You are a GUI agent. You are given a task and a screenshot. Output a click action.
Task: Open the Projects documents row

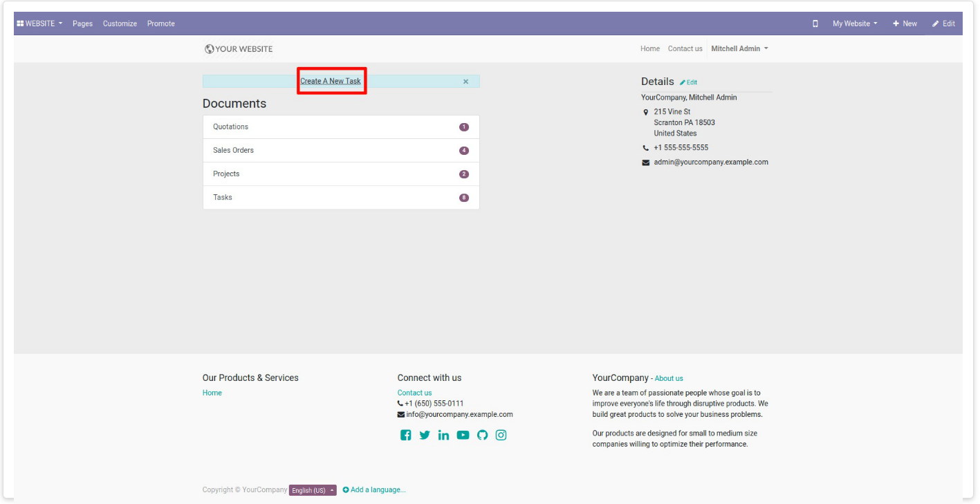tap(341, 174)
